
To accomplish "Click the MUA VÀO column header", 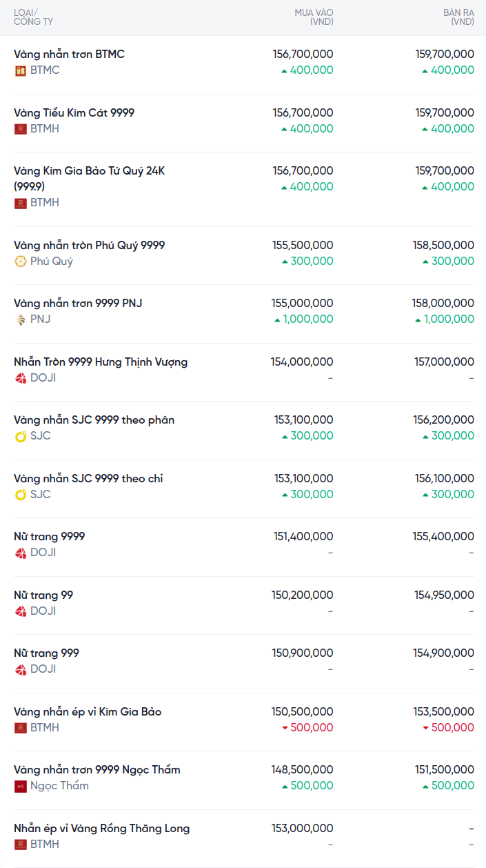I will (314, 17).
